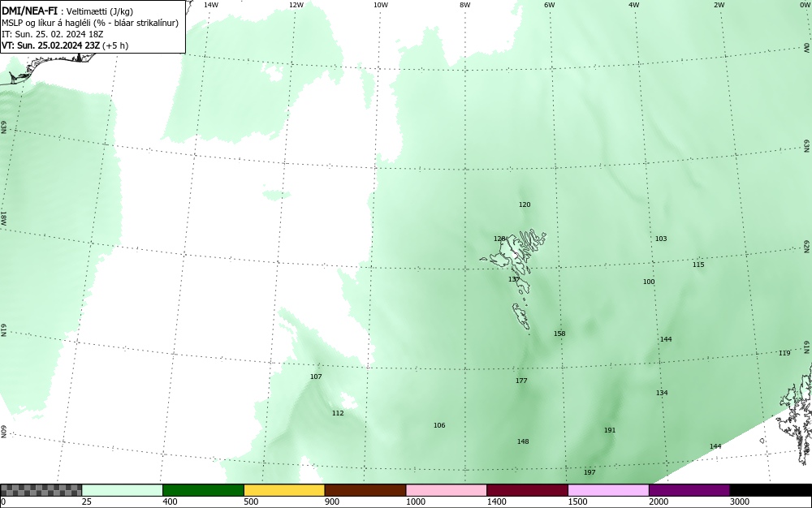This screenshot has width=812, height=508.
Task: Select the '10W' longitude label
Action: coord(381,5)
